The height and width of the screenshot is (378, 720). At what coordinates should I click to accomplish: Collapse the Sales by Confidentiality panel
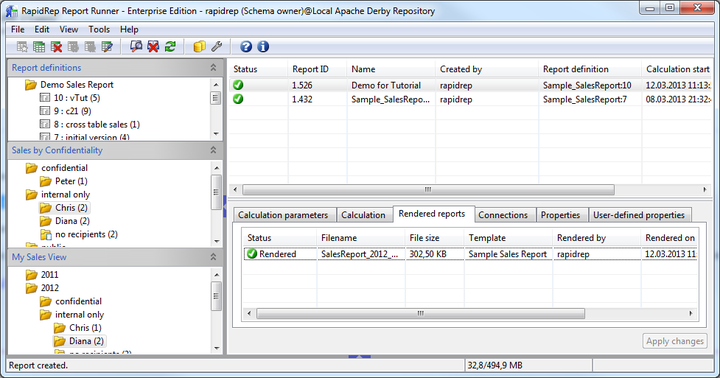point(213,150)
